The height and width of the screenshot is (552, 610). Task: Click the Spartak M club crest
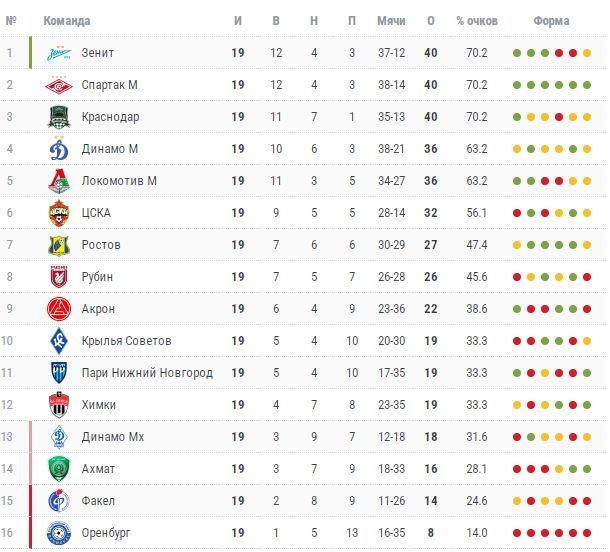[59, 85]
